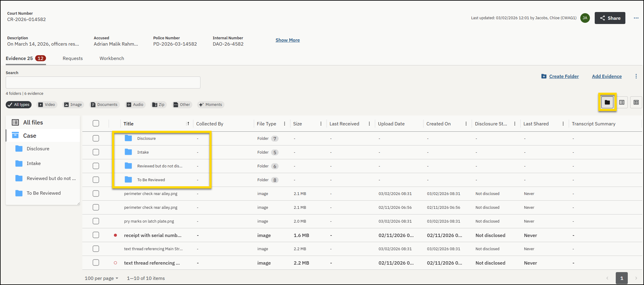Sort the Title column

187,123
